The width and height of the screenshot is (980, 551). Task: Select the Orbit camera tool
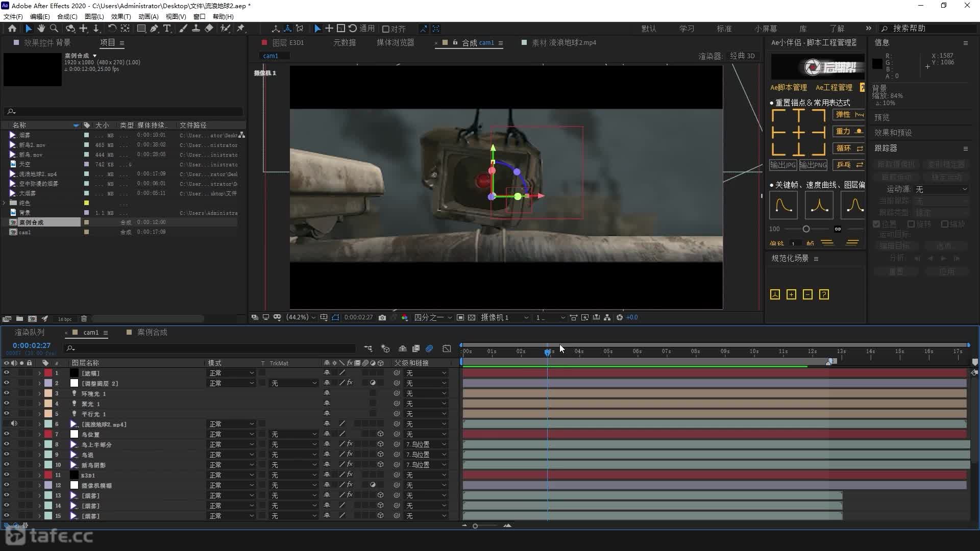click(x=70, y=29)
